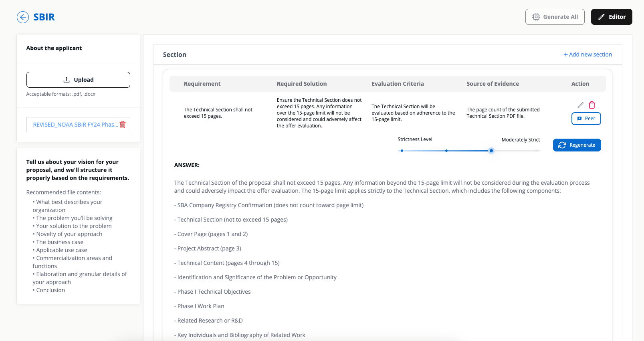Screen dimensions: 644x341
Task: Click the Source of Evidence column header
Action: tap(493, 84)
